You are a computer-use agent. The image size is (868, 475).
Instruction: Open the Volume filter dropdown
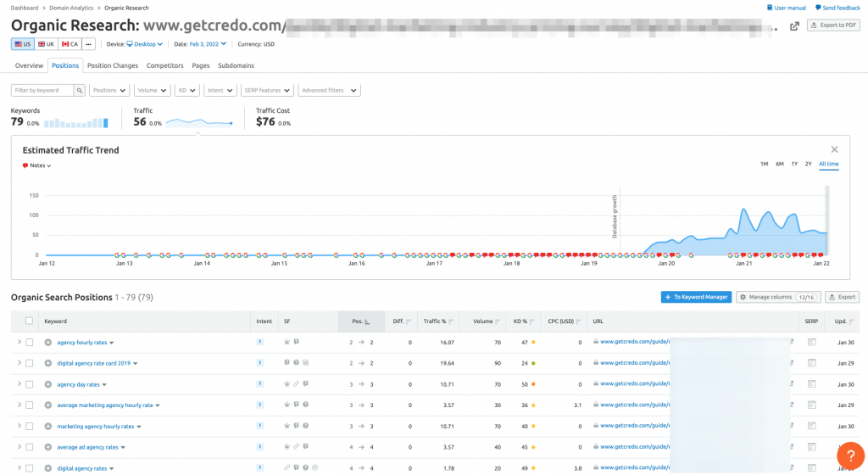(152, 90)
